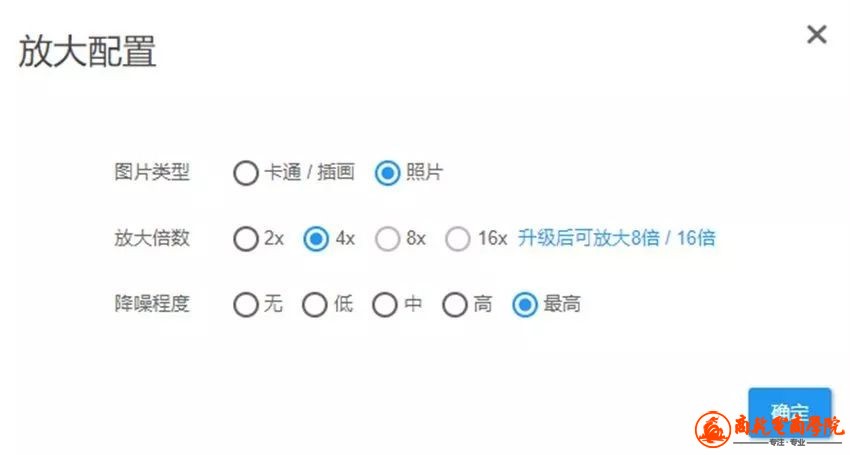
Task: Close the 放大配置 dialog with the X
Action: tap(816, 35)
